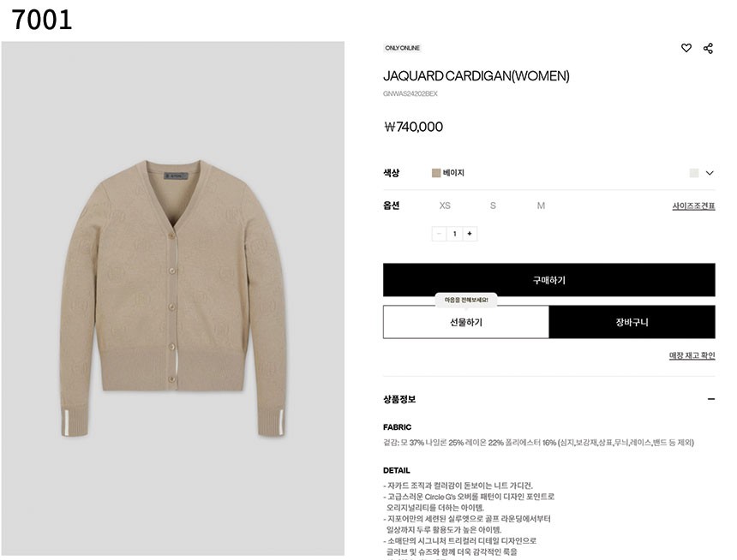Click the 구매하기 buy button
Image resolution: width=737 pixels, height=560 pixels.
pos(549,280)
